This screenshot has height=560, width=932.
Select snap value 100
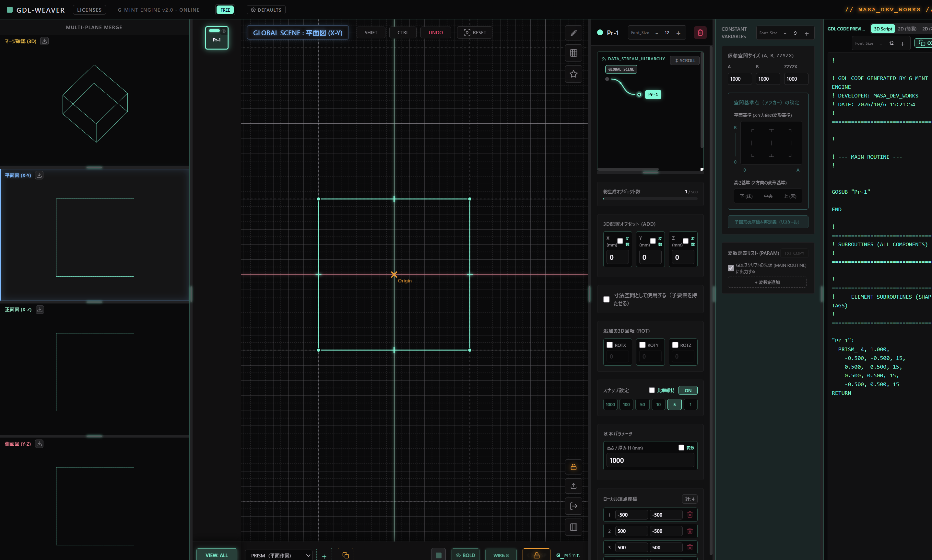[627, 405]
